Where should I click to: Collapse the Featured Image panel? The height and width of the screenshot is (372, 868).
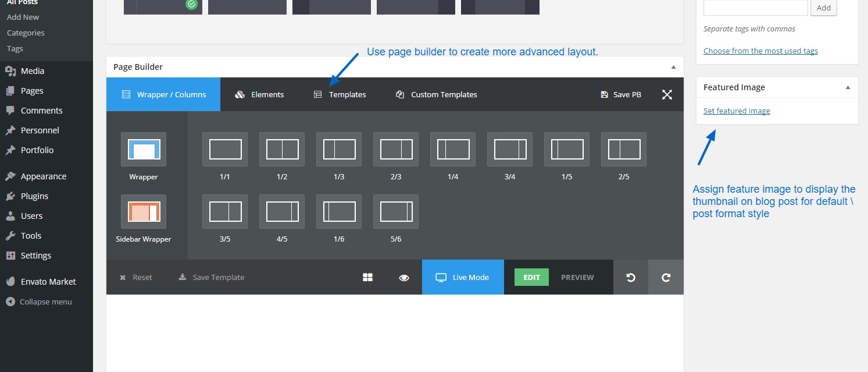(x=848, y=87)
